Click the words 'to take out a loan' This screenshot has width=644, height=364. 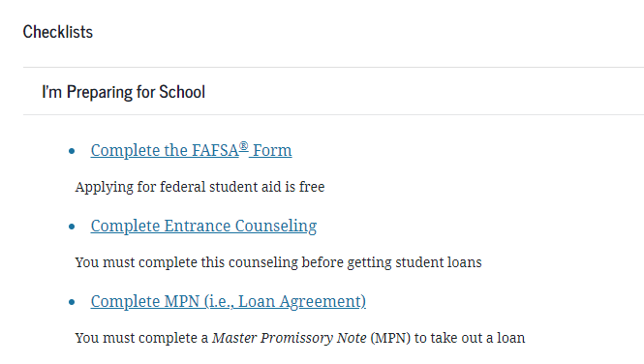click(470, 338)
